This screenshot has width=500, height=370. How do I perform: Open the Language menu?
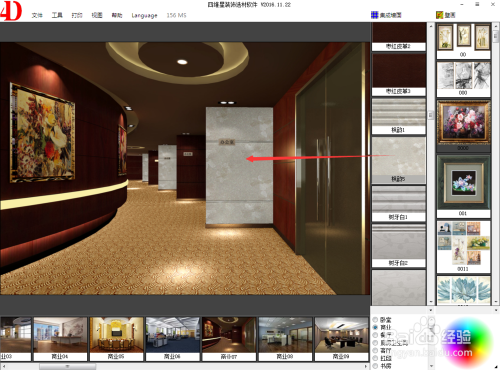click(144, 15)
